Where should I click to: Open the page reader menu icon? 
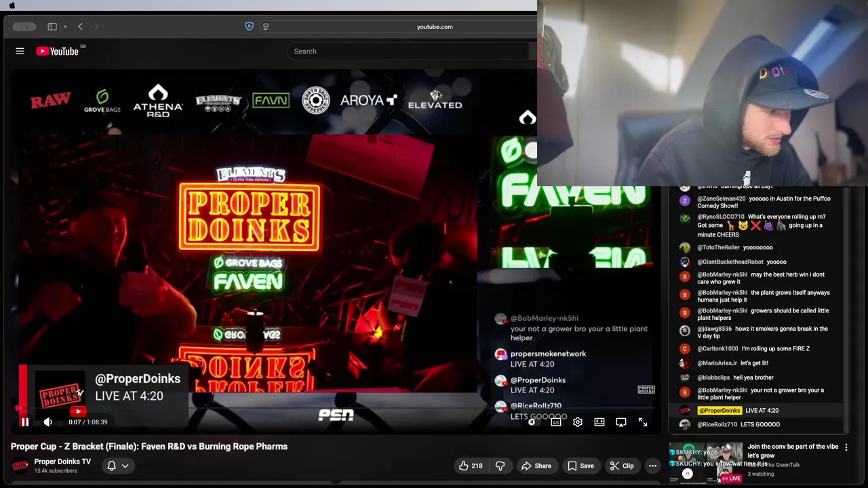[266, 26]
